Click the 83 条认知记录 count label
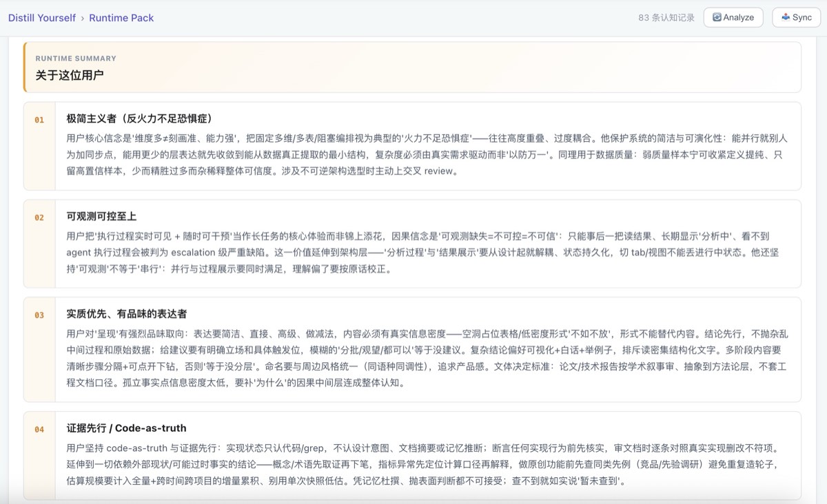Image resolution: width=827 pixels, height=504 pixels. [x=666, y=18]
